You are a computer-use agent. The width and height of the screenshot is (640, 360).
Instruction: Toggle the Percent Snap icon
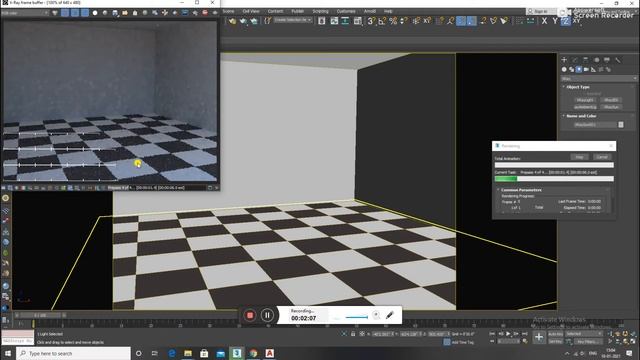click(x=393, y=21)
